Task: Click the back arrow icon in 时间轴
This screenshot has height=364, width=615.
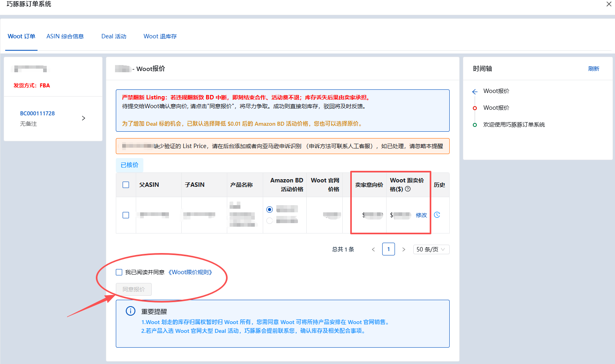Action: [x=475, y=91]
